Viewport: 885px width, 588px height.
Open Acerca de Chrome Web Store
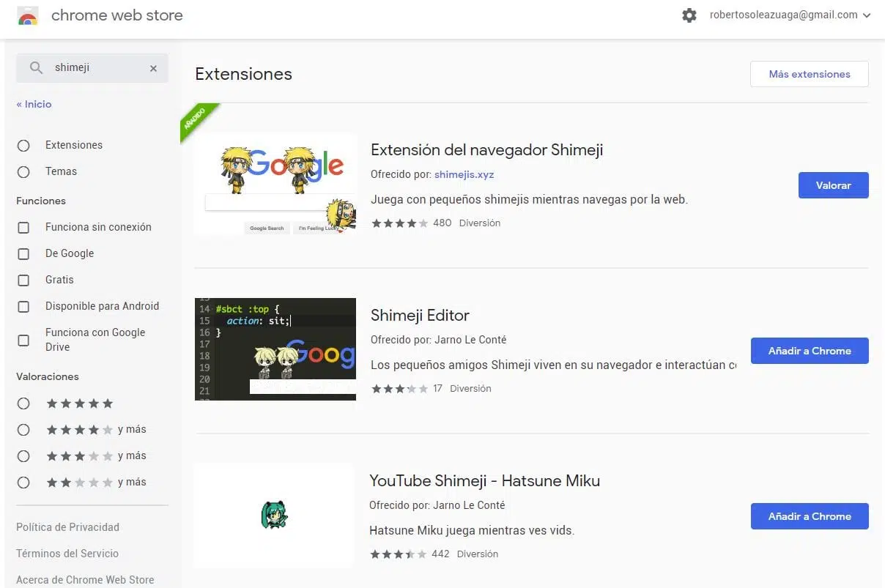pyautogui.click(x=85, y=580)
